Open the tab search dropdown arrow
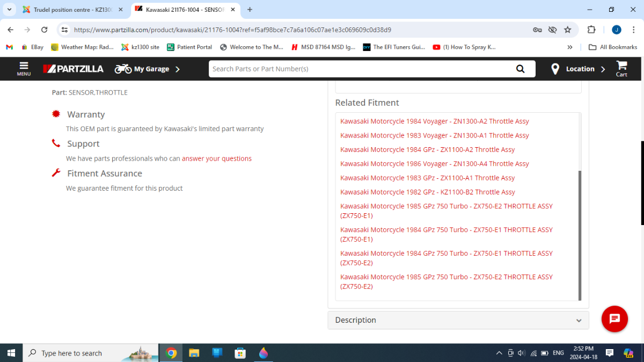Image resolution: width=644 pixels, height=362 pixels. tap(9, 10)
